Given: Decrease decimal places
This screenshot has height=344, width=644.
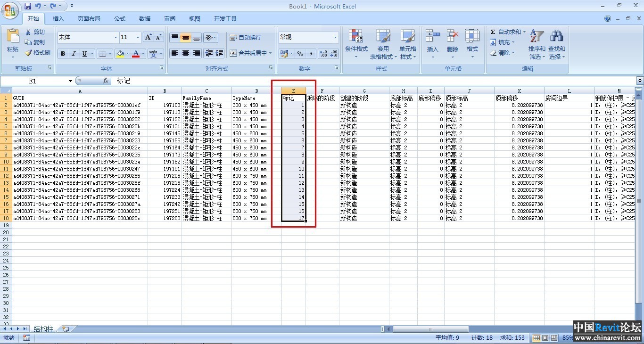Looking at the screenshot, I should tap(334, 54).
